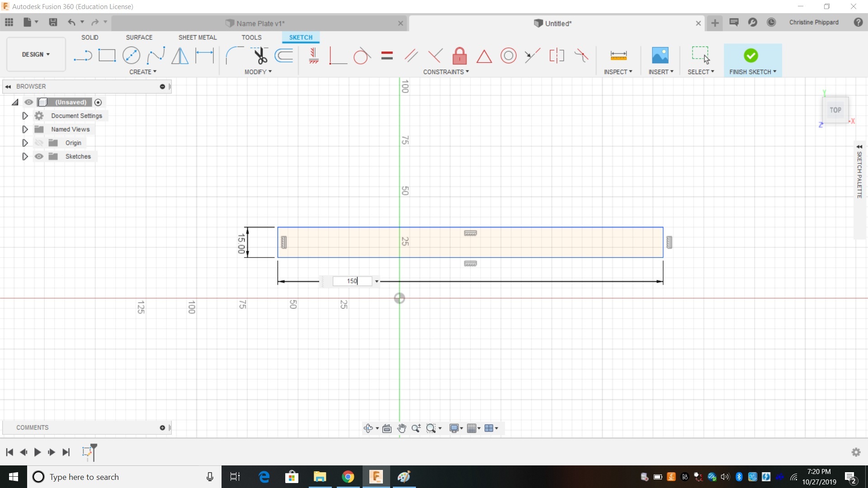
Task: Select the Mirror tool icon
Action: pos(180,56)
